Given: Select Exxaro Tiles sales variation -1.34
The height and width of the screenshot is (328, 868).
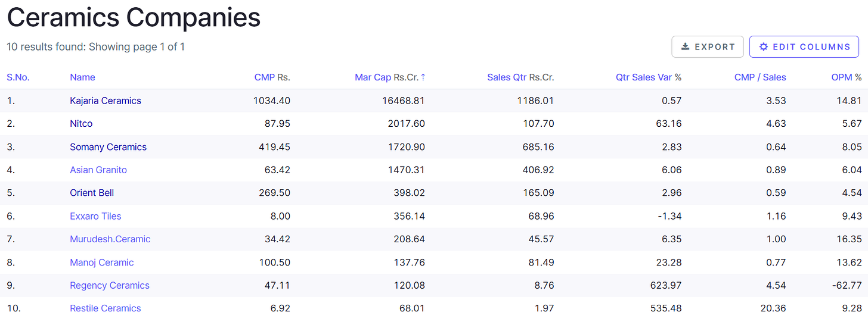Looking at the screenshot, I should [x=669, y=216].
